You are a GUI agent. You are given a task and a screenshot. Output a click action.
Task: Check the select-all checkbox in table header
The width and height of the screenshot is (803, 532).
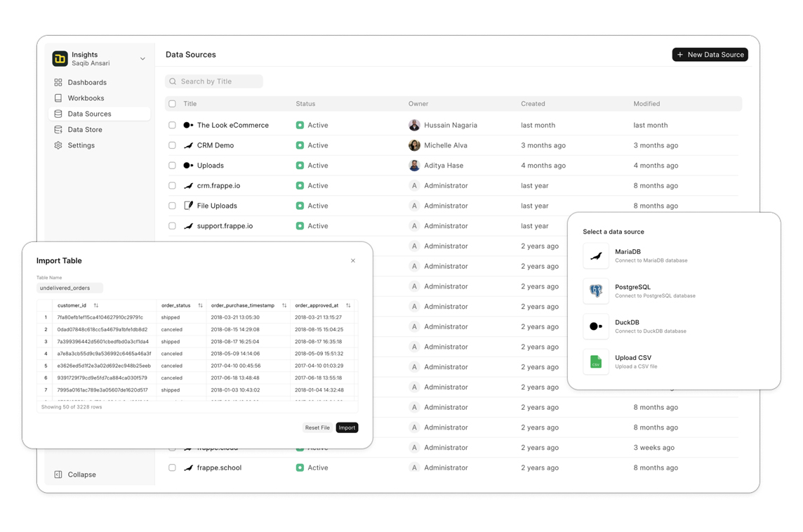click(172, 104)
